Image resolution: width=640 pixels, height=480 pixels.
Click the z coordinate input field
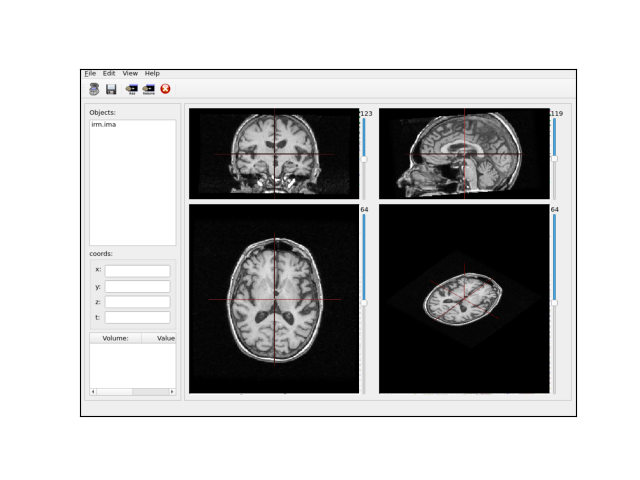tap(138, 302)
